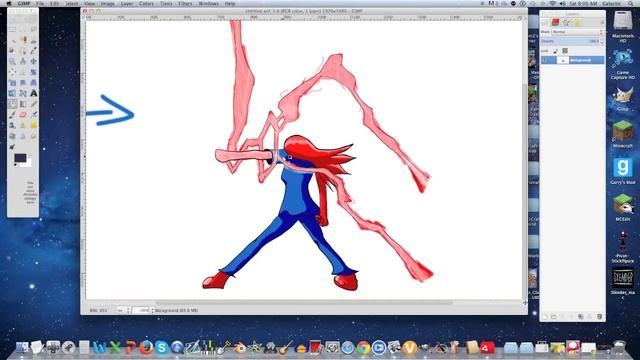The width and height of the screenshot is (640, 360).
Task: Select the Move tool
Action: pyautogui.click(x=33, y=61)
